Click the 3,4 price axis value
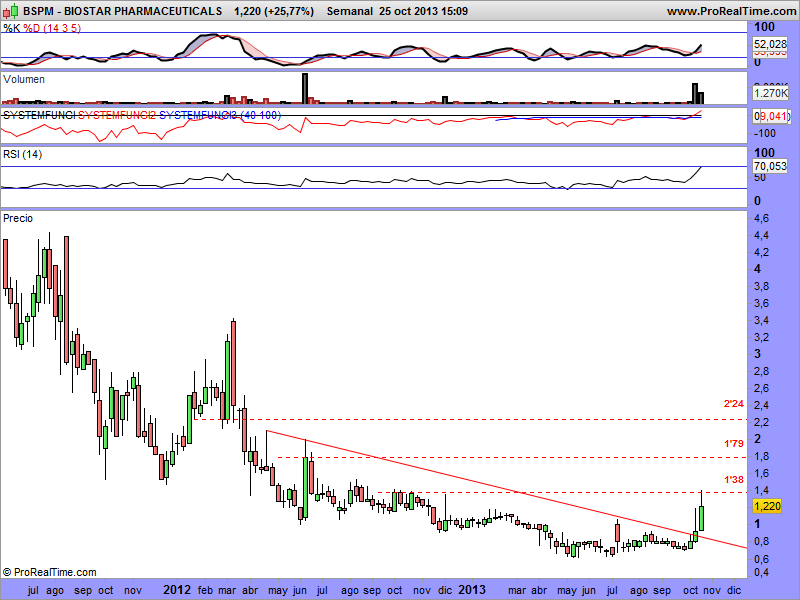Viewport: 800px width, 600px height. click(x=761, y=320)
